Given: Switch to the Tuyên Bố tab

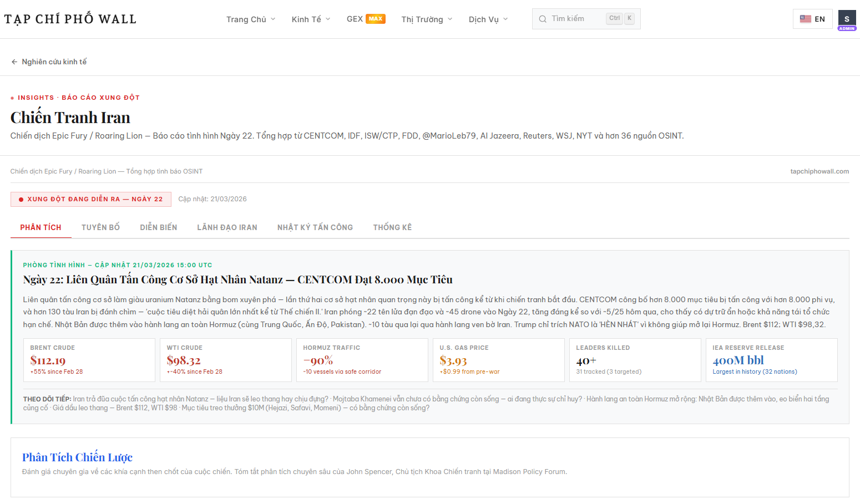Looking at the screenshot, I should pos(100,227).
